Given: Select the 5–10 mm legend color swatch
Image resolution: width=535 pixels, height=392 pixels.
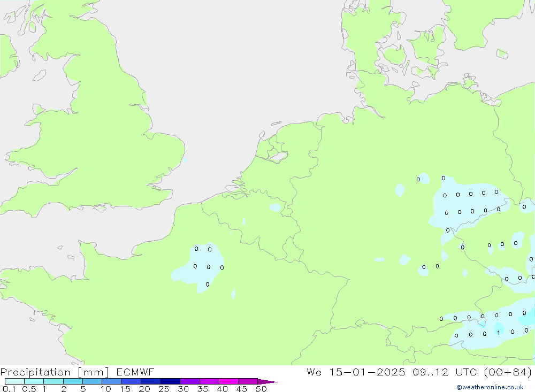Looking at the screenshot, I should [x=93, y=381].
